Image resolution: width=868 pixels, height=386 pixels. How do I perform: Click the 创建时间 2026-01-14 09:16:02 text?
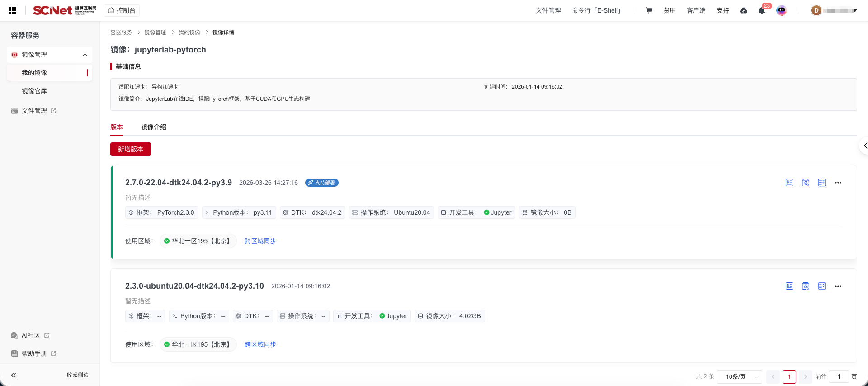(x=523, y=87)
